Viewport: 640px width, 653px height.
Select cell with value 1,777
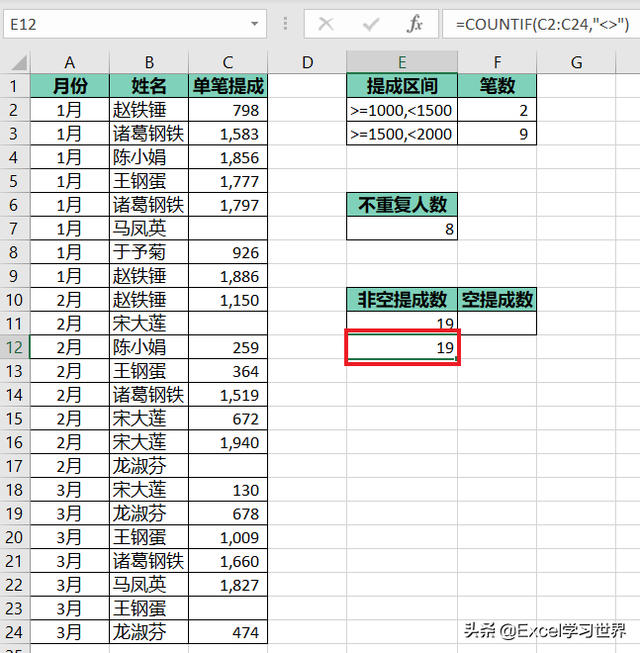click(x=228, y=181)
